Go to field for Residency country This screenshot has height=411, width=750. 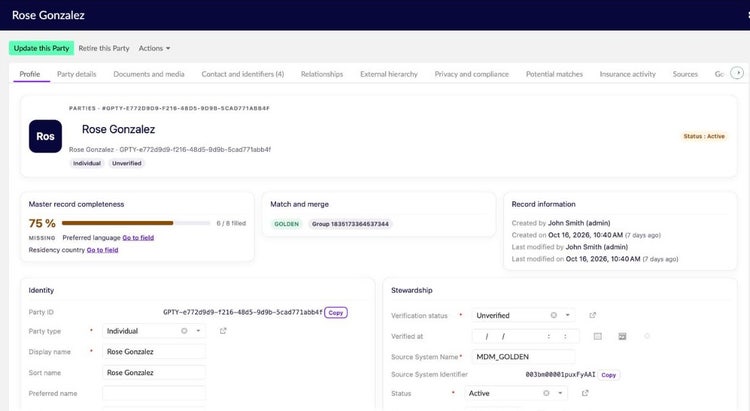point(102,250)
